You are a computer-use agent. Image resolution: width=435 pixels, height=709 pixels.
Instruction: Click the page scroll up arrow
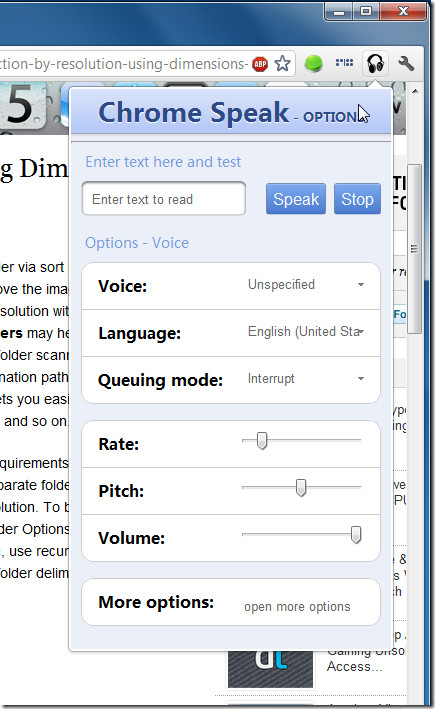(x=415, y=91)
